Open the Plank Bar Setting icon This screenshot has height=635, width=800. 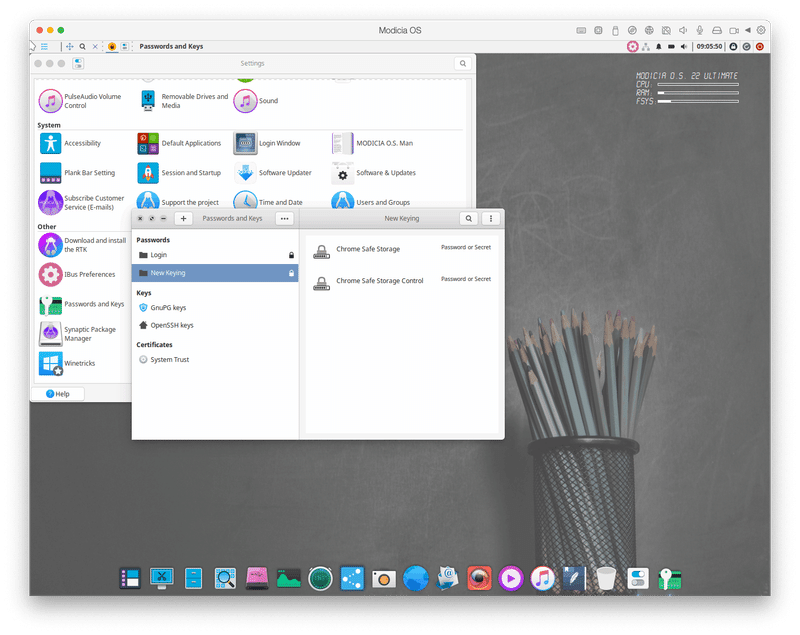pos(52,172)
